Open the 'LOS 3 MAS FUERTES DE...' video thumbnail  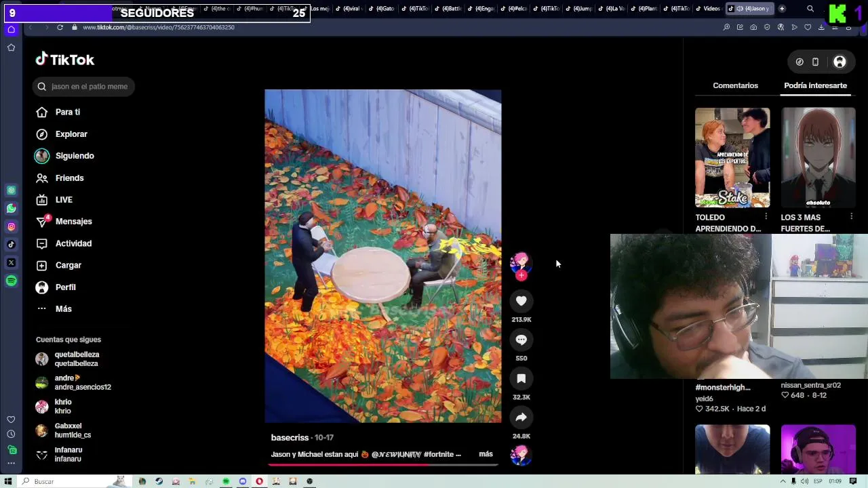tap(818, 157)
